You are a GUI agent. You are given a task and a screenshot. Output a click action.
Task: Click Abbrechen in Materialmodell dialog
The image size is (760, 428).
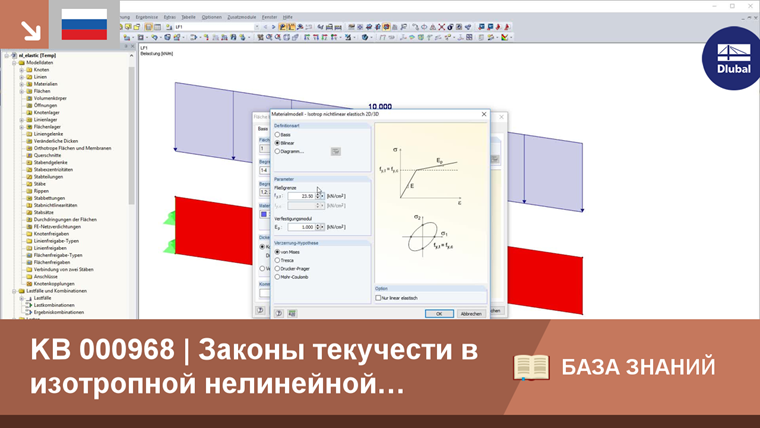(x=471, y=314)
